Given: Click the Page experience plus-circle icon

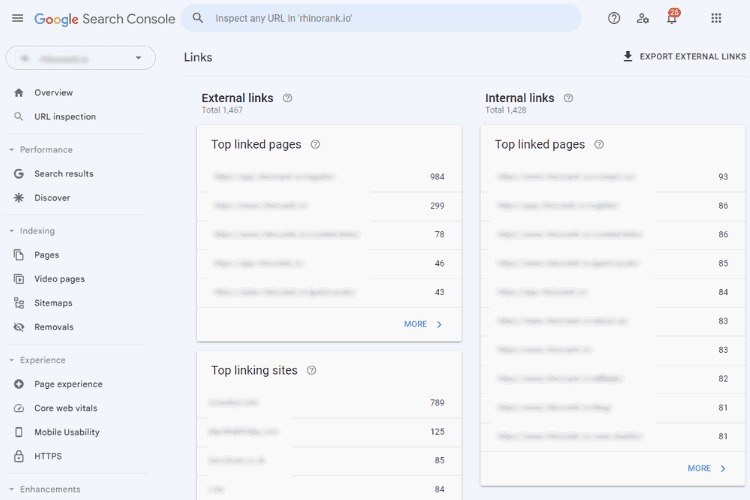Looking at the screenshot, I should tap(19, 384).
